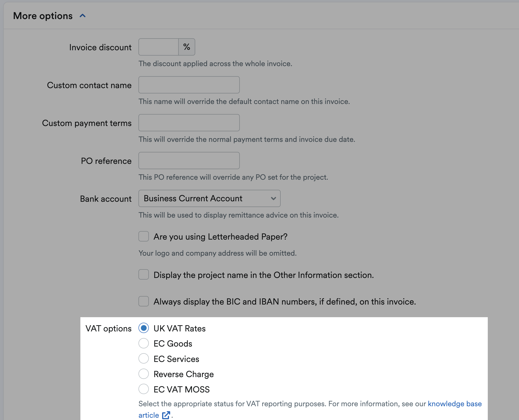
Task: Select the EC Goods radio option
Action: point(144,343)
